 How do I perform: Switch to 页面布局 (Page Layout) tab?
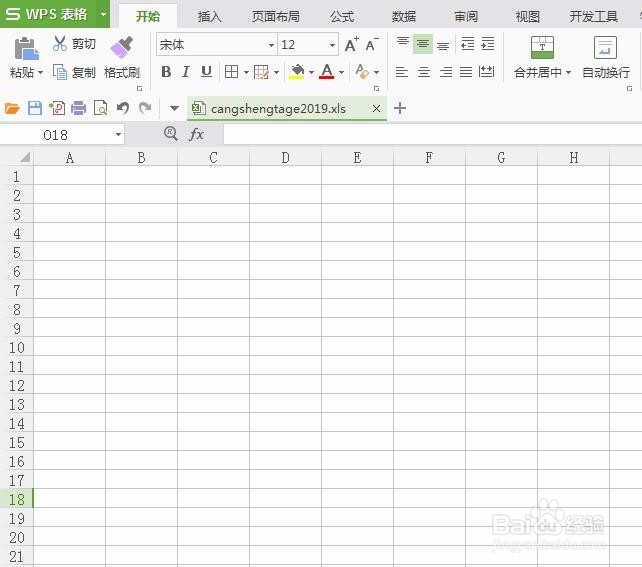[x=276, y=16]
